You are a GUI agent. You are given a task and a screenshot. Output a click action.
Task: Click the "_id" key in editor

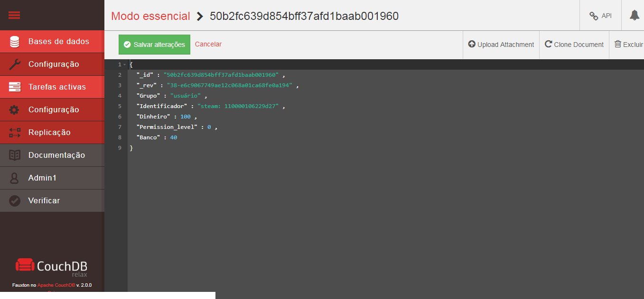point(145,75)
